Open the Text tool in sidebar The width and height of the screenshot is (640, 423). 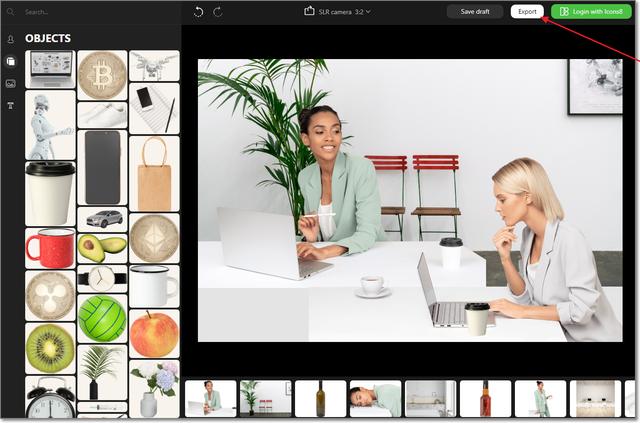point(10,105)
